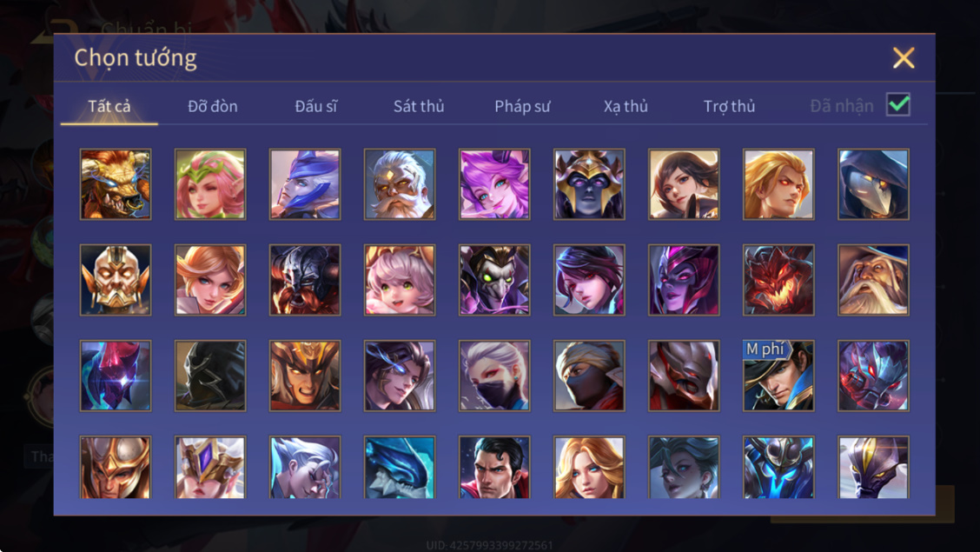980x552 pixels.
Task: Select the pink-haired girl with leaf crown
Action: tap(210, 184)
